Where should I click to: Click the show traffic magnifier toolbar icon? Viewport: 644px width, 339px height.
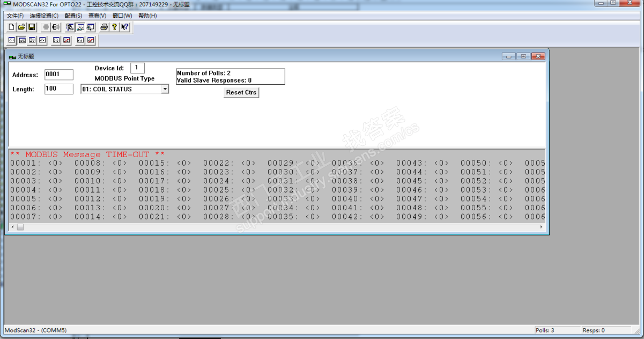pyautogui.click(x=90, y=27)
